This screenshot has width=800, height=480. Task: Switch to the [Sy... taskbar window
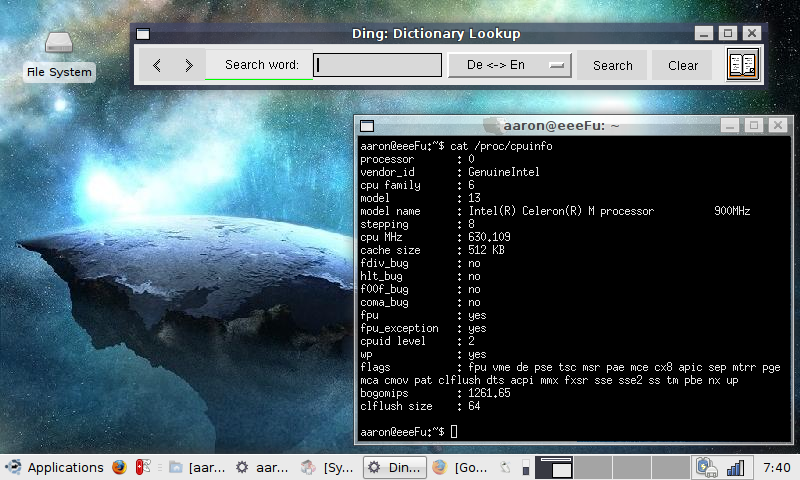(328, 467)
